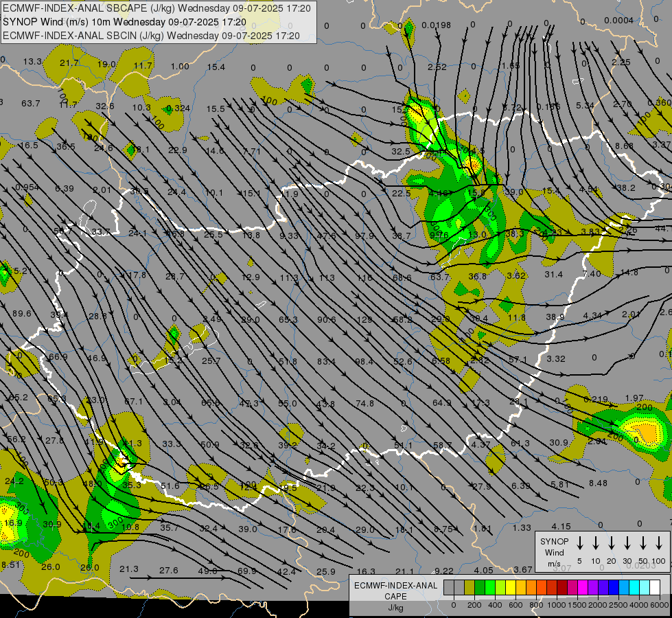Click the map value 8.48
The height and width of the screenshot is (618, 672).
coord(598,483)
